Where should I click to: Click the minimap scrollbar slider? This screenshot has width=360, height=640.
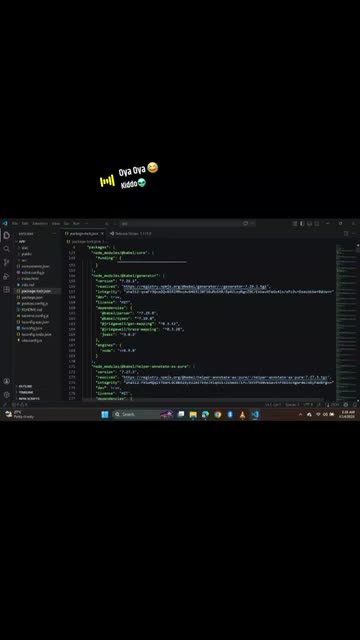358,249
